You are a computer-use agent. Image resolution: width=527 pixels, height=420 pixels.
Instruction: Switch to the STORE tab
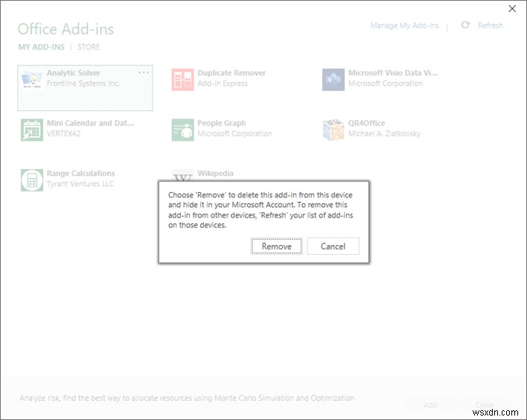coord(89,47)
